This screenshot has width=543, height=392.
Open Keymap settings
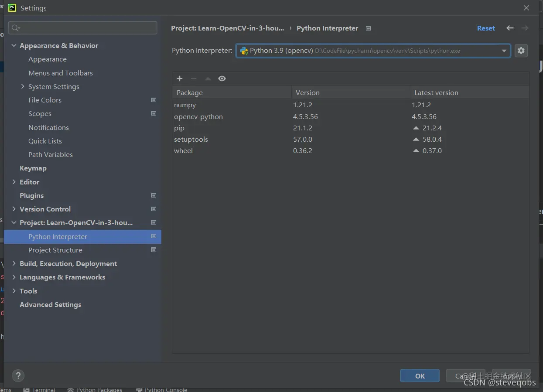(33, 168)
